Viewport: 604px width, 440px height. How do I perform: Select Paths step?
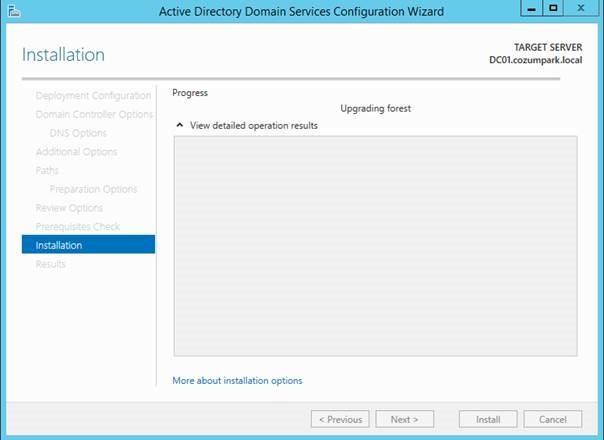47,170
